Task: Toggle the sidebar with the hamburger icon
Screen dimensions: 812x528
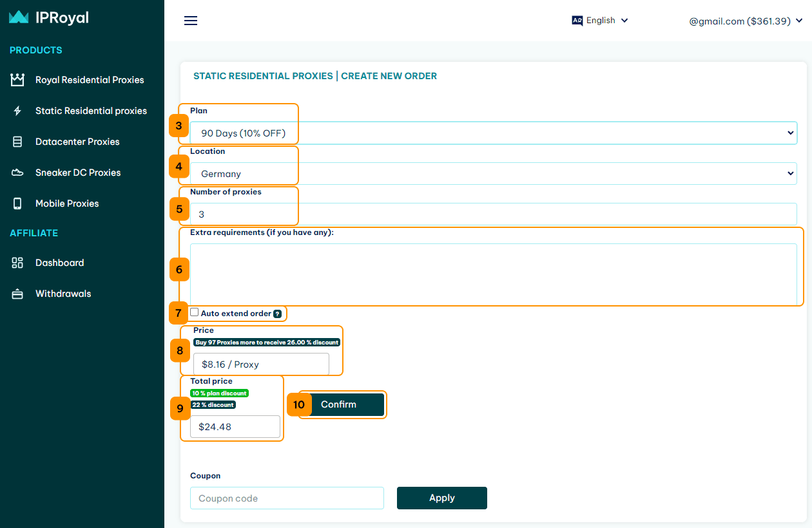Action: tap(191, 21)
